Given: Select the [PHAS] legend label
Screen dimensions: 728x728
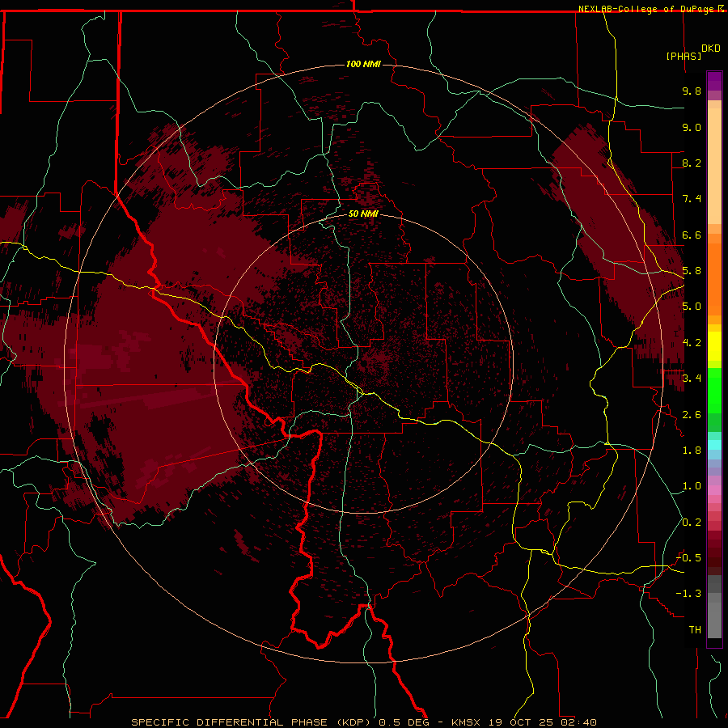Looking at the screenshot, I should (x=684, y=56).
